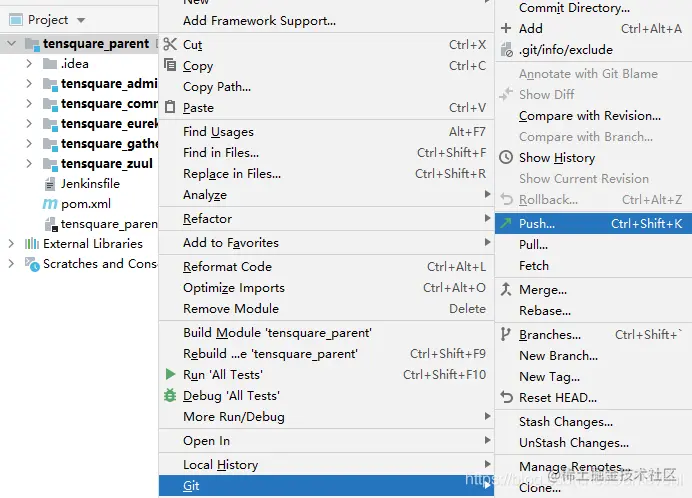Select the tensquare_parent .iml file row
The width and height of the screenshot is (692, 498).
coord(79,224)
